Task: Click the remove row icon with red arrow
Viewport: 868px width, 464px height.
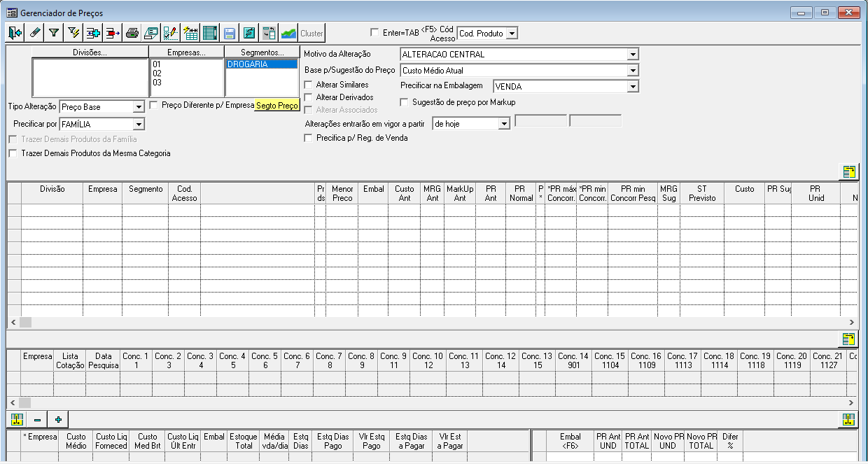Action: [112, 33]
